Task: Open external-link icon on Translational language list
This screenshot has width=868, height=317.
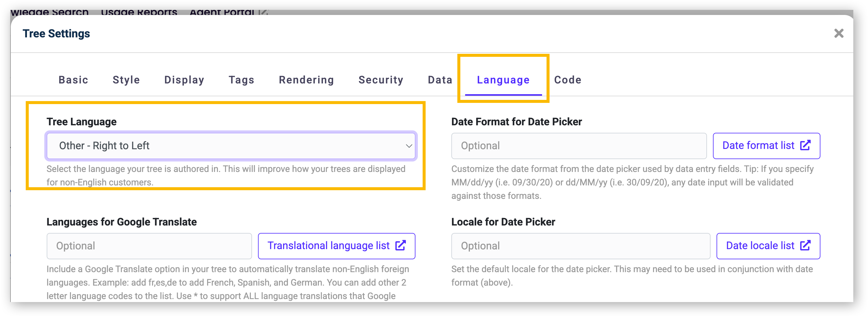Action: [400, 245]
